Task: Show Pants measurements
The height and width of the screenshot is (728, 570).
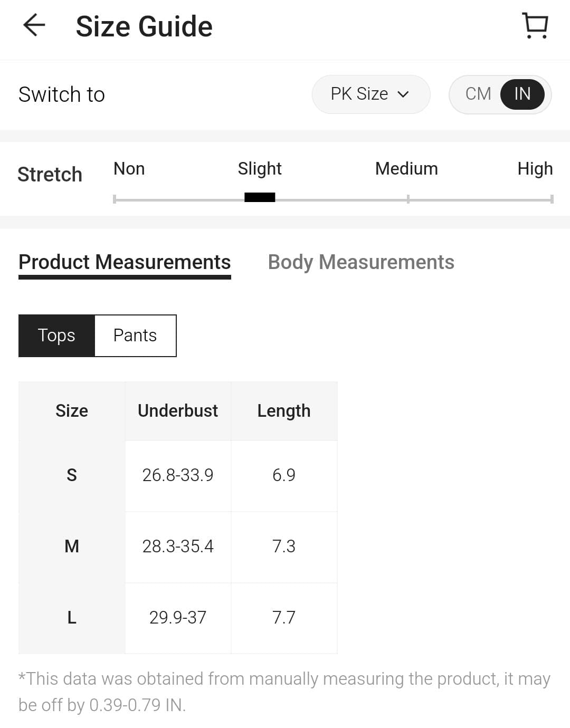Action: click(x=135, y=336)
